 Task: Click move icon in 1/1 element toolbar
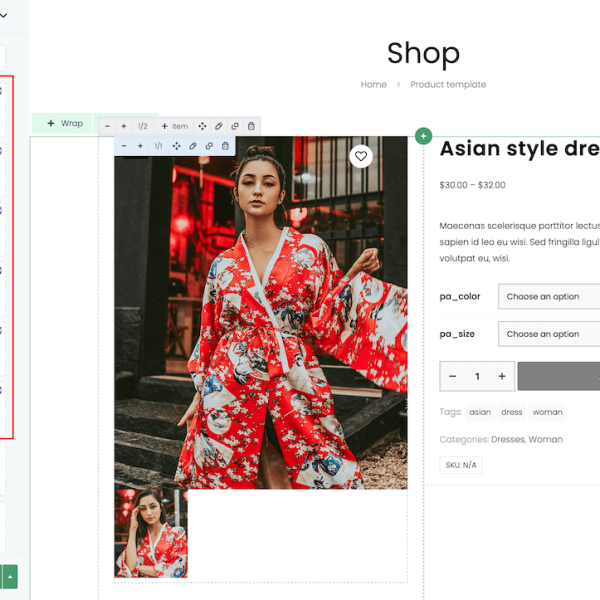(x=176, y=146)
